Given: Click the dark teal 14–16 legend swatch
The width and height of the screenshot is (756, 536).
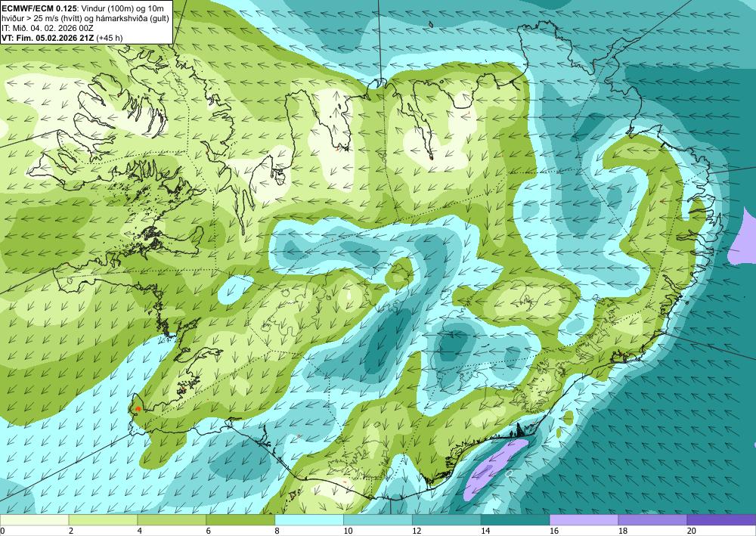Looking at the screenshot, I should (515, 520).
